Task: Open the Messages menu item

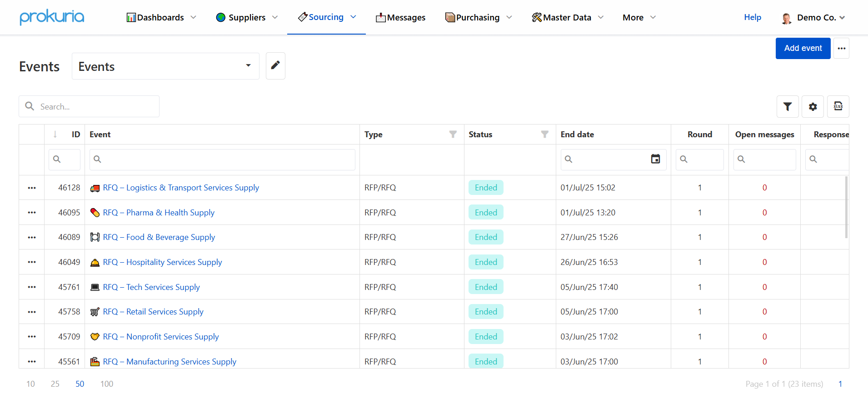Action: point(400,18)
